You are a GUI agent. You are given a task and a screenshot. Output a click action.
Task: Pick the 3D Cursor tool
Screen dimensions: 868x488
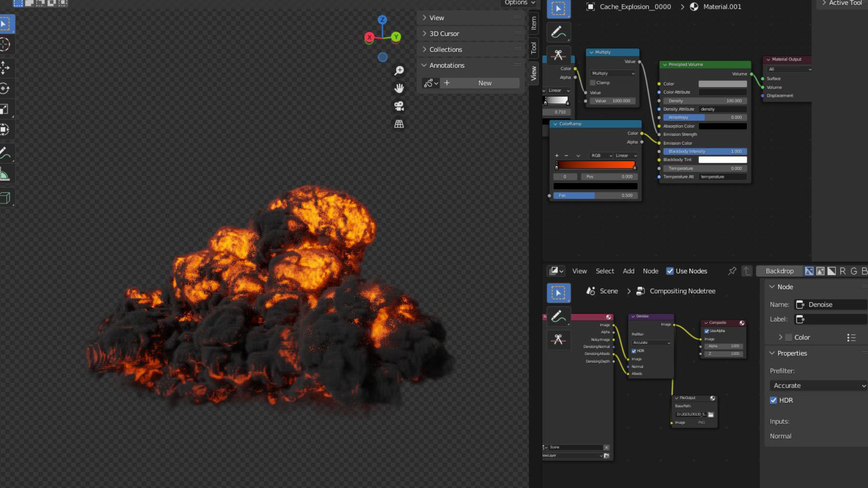(6, 44)
